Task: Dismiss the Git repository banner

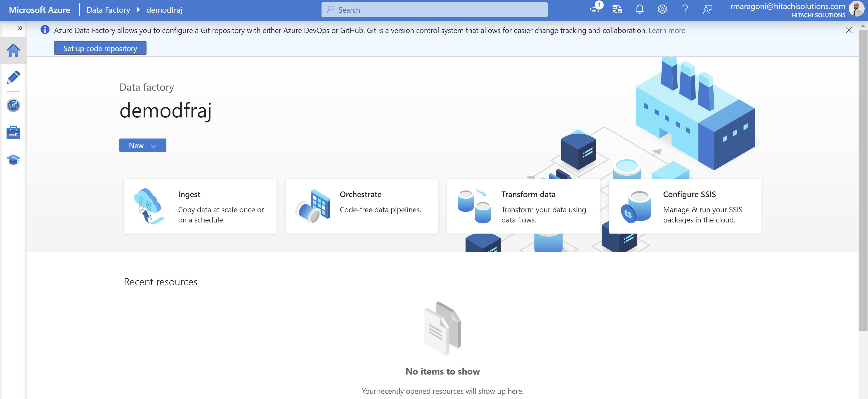Action: [849, 30]
